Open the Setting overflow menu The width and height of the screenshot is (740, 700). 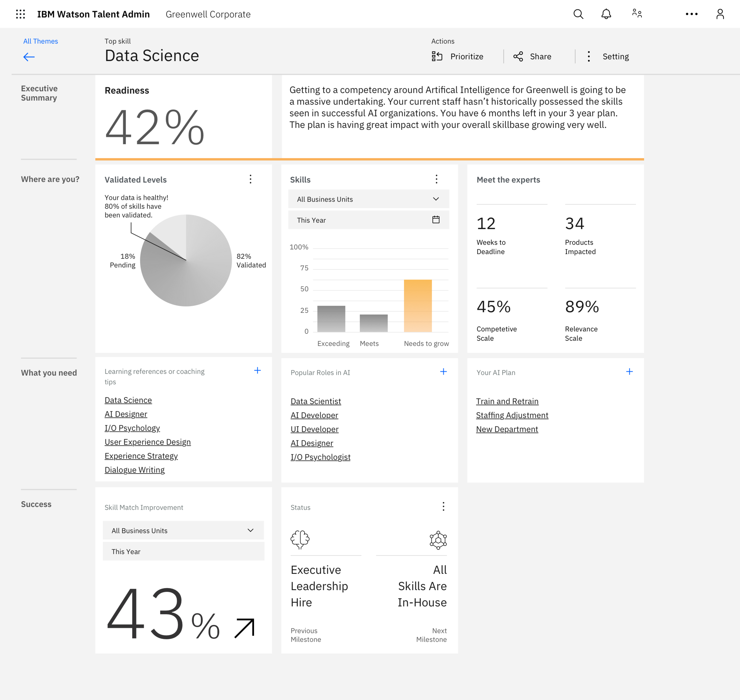click(x=589, y=56)
